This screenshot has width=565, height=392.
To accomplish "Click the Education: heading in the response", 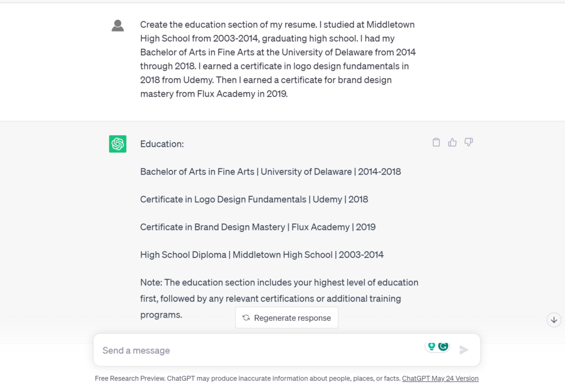I will pos(162,144).
